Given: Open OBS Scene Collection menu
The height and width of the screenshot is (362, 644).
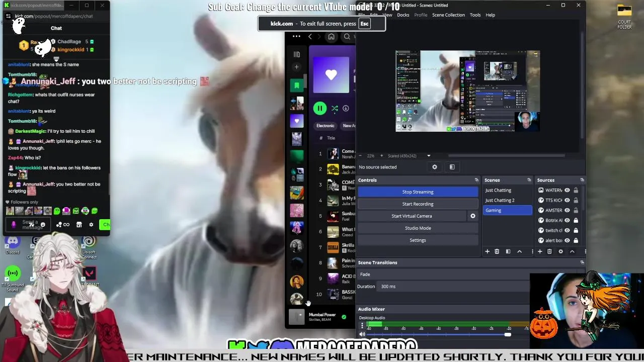Looking at the screenshot, I should tap(448, 15).
